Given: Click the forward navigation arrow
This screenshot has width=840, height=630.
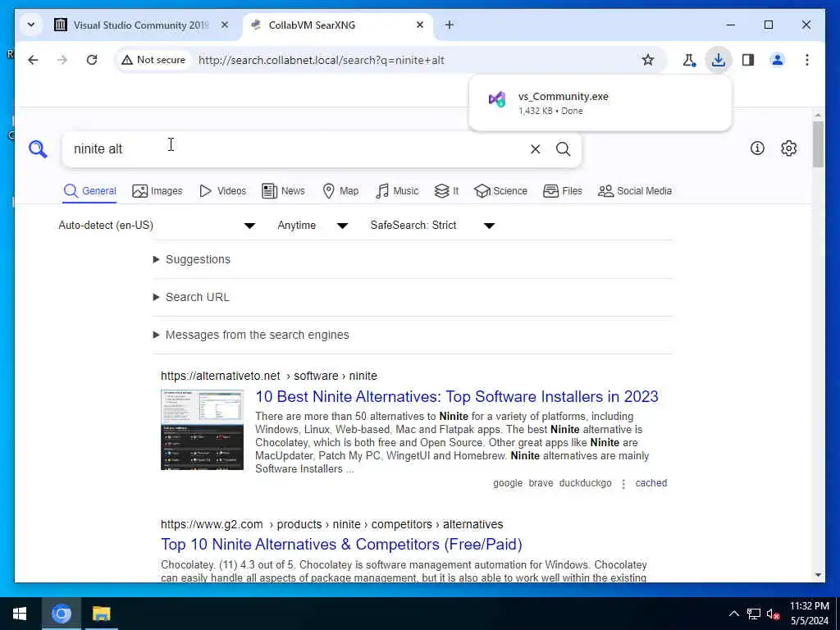Looking at the screenshot, I should click(x=62, y=60).
